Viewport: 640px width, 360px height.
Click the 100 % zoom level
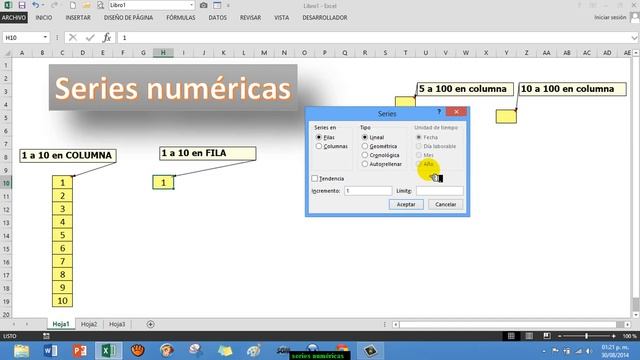click(629, 336)
